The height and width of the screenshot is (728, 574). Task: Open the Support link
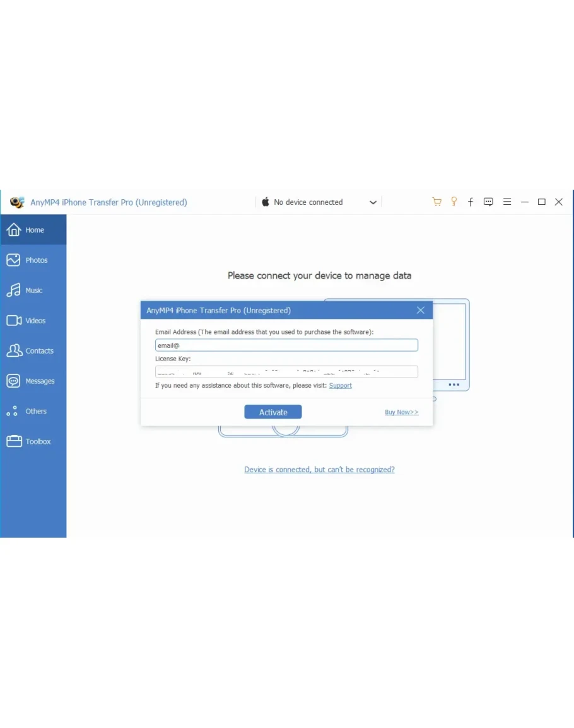[x=341, y=386]
